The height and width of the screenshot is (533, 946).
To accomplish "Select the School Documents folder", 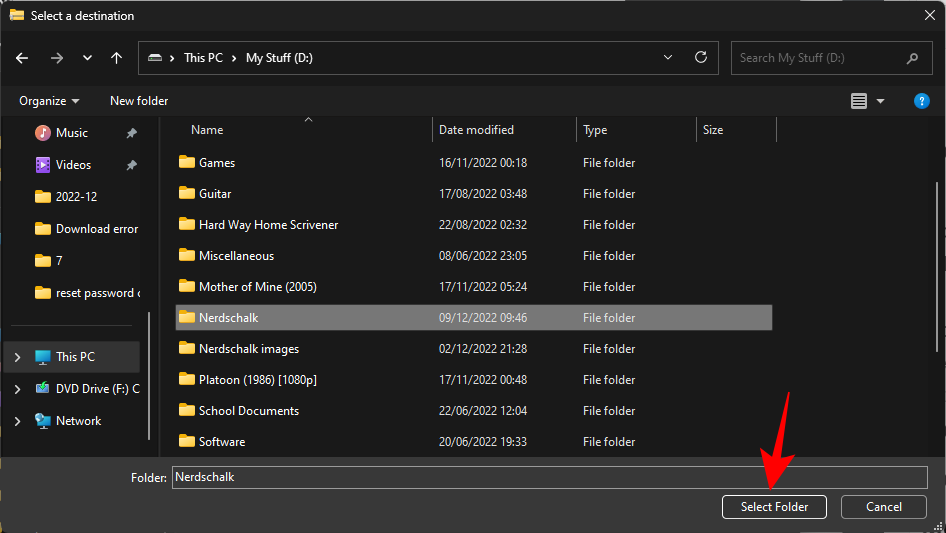I will coord(248,411).
